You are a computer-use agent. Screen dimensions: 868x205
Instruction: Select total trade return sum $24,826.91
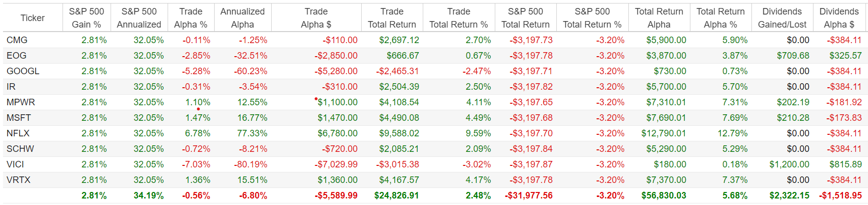pos(396,195)
